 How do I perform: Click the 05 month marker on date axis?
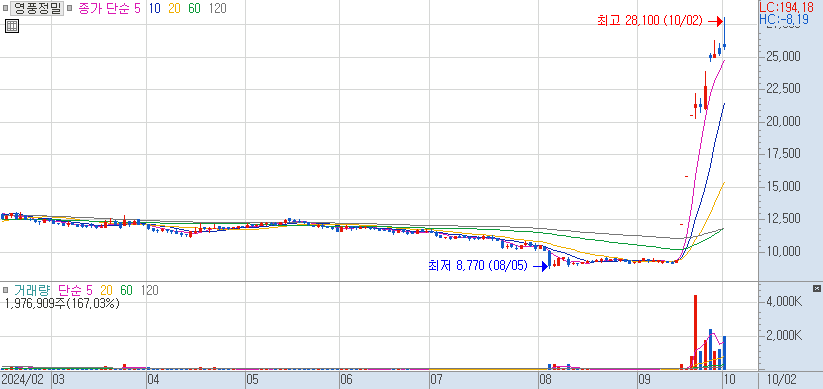[x=252, y=380]
